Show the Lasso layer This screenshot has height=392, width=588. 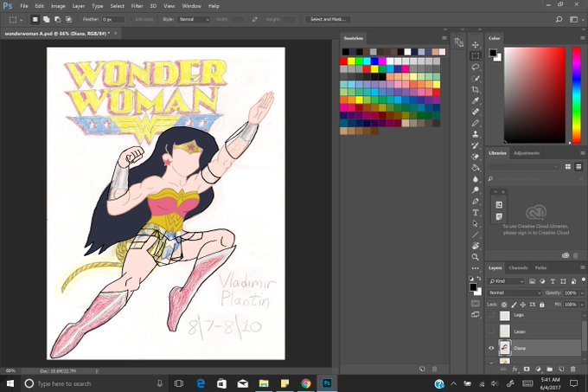491,331
